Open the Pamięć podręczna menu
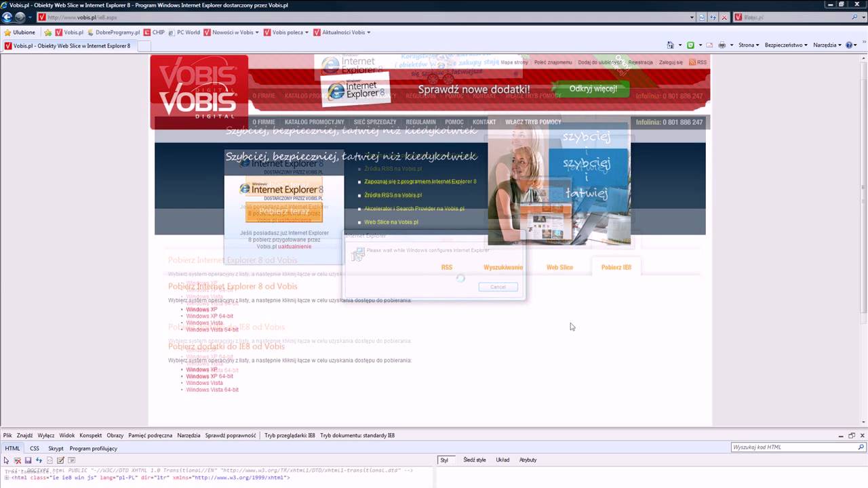This screenshot has width=868, height=488. tap(151, 436)
